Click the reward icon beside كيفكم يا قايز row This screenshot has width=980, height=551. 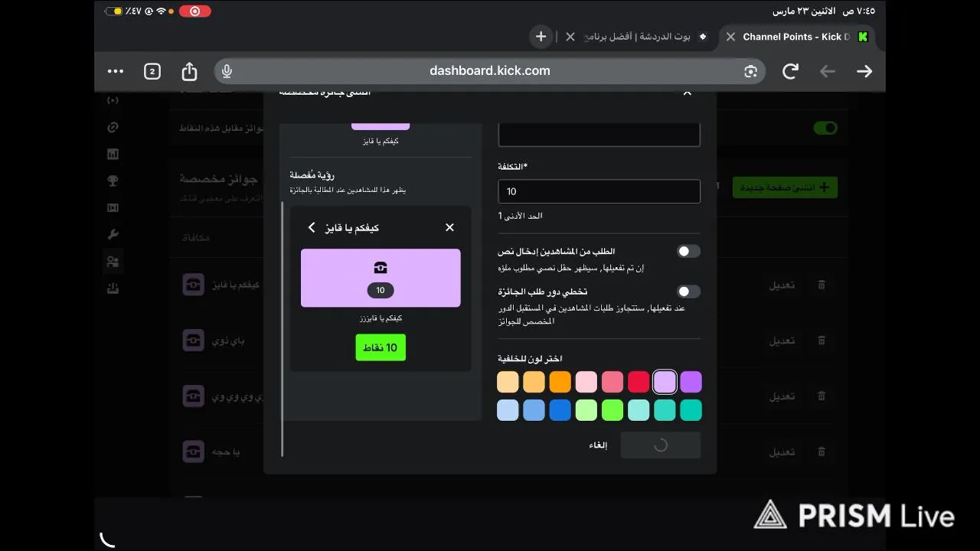coord(193,285)
